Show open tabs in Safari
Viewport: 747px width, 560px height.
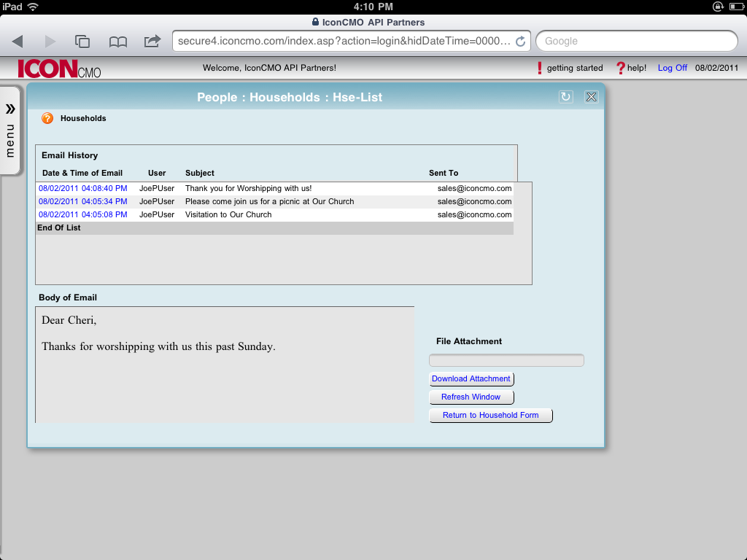tap(82, 41)
